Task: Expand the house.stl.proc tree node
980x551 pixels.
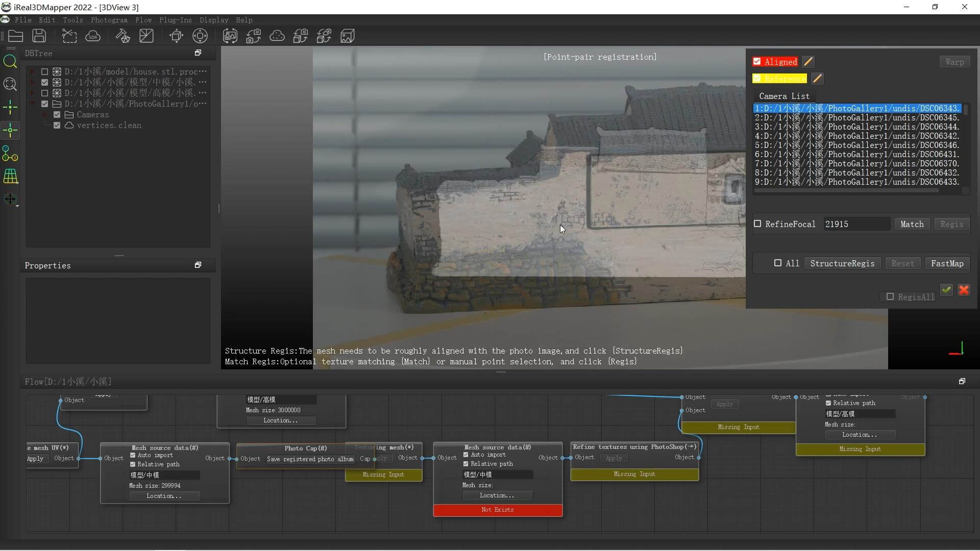Action: point(33,71)
